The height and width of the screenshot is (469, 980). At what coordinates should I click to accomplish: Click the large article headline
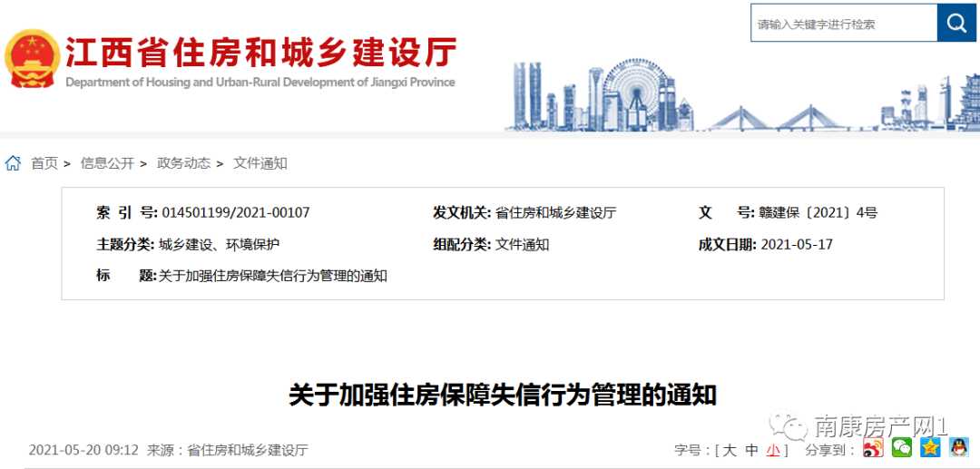coord(502,396)
